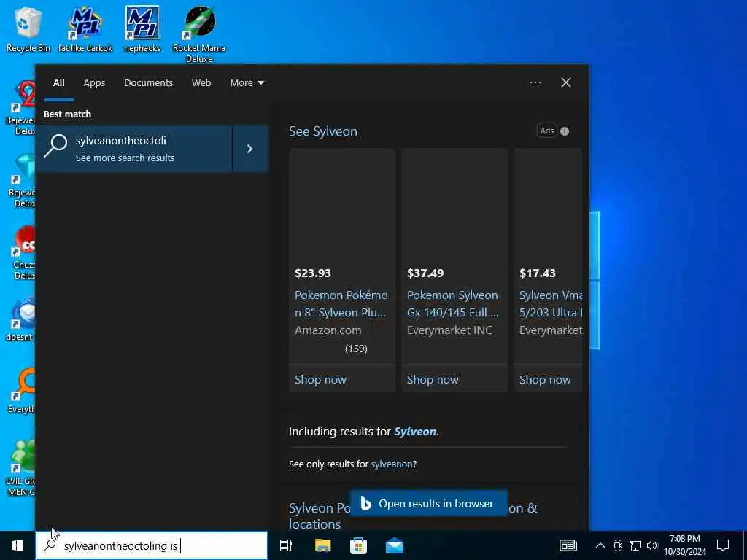Open File Explorer from the taskbar
The width and height of the screenshot is (747, 560).
322,545
